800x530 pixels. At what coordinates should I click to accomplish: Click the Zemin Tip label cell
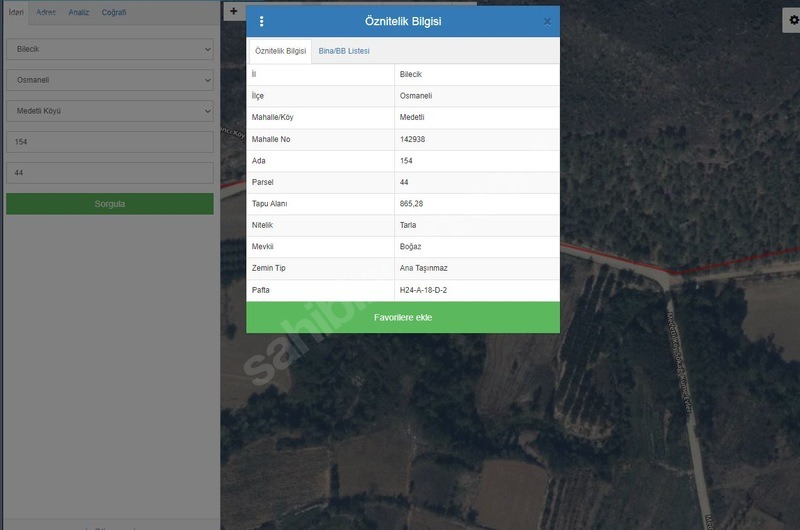click(x=320, y=268)
